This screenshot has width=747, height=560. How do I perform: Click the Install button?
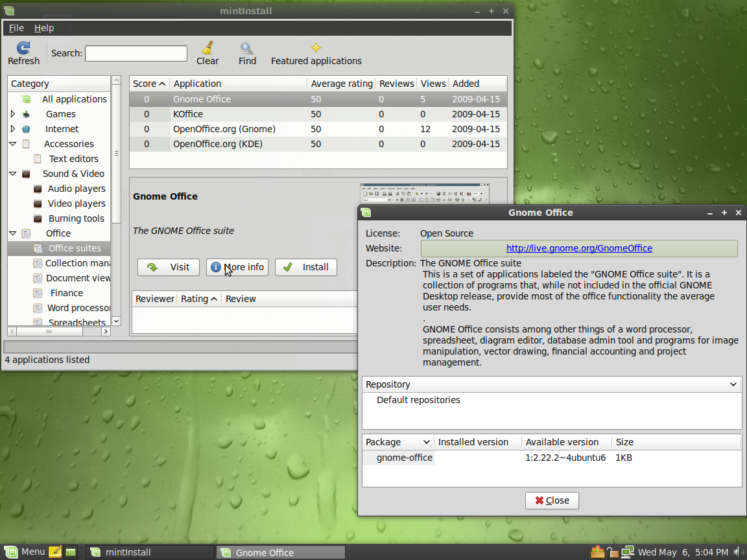(306, 267)
